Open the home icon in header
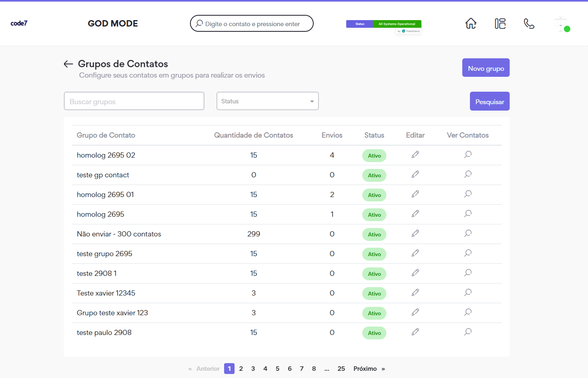Viewport: 588px width, 378px height. [x=471, y=24]
